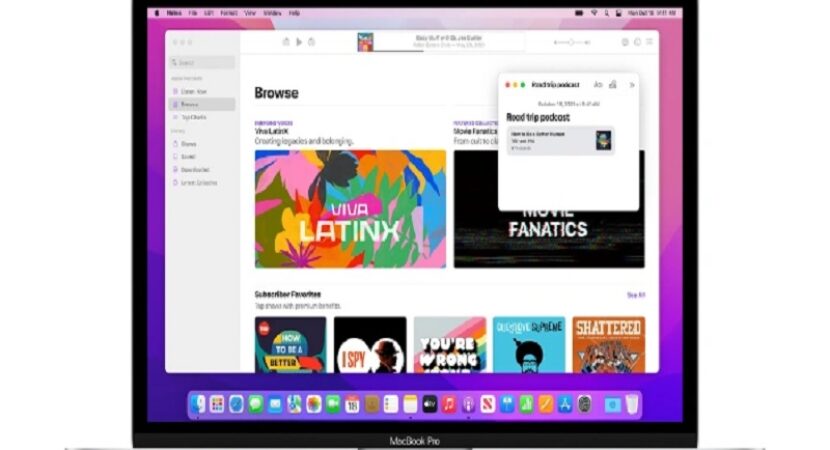The height and width of the screenshot is (450, 830).
Task: Open the App Store in the Dock
Action: tap(565, 404)
